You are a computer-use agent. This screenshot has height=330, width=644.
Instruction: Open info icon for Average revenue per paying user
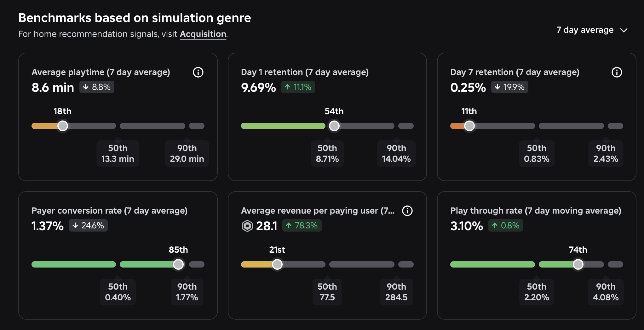(407, 211)
